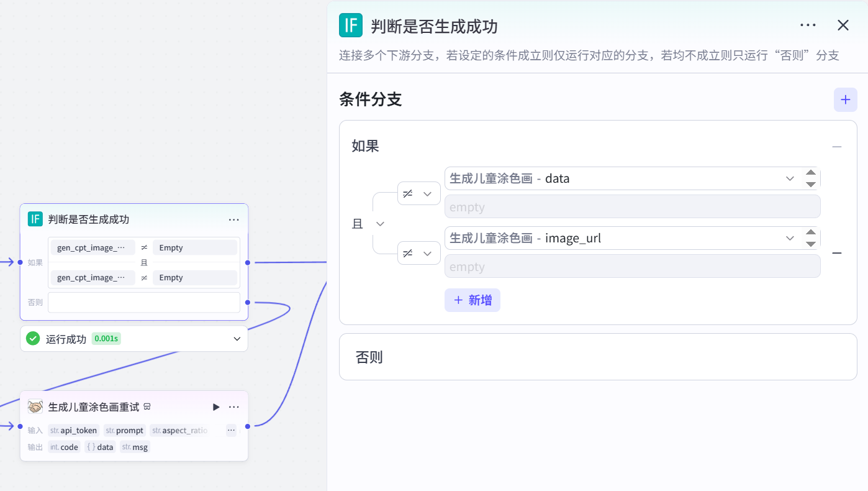Open the 生成儿童涂色画 - image_url variable dropdown

point(623,238)
